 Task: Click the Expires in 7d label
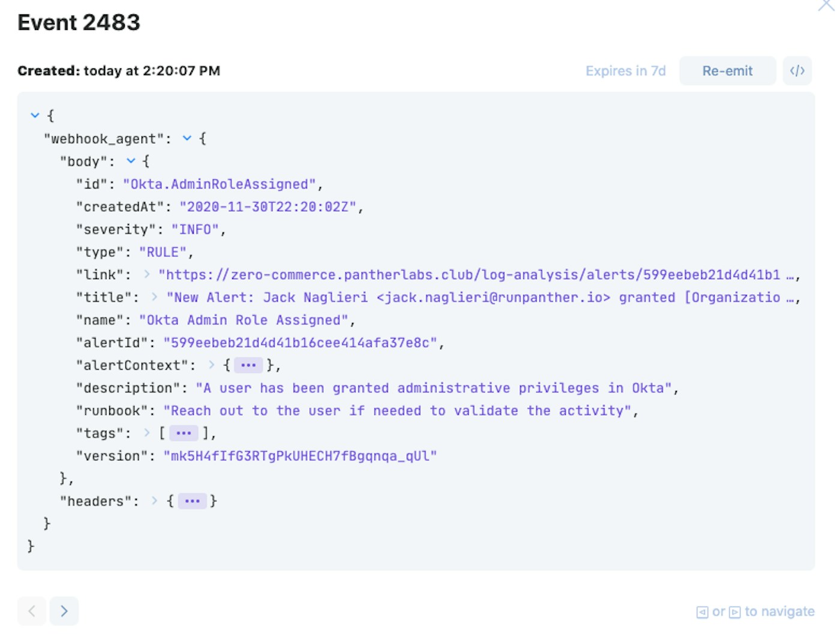625,71
